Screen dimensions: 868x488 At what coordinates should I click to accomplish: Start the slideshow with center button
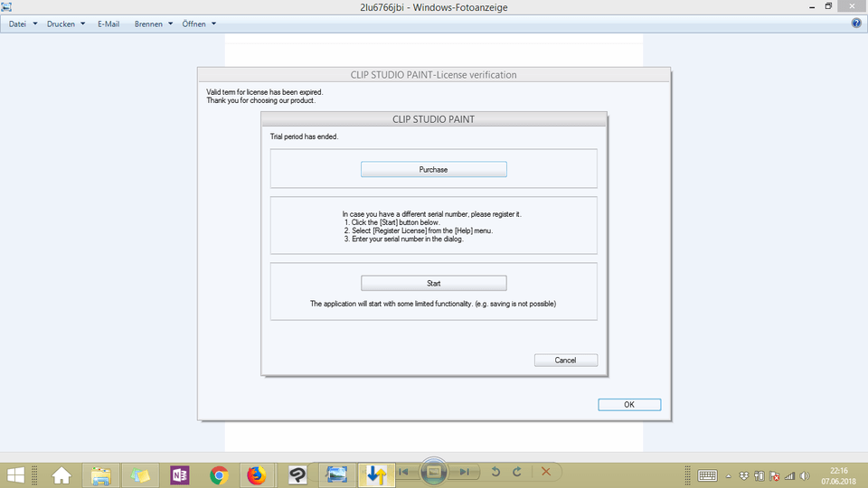point(433,472)
